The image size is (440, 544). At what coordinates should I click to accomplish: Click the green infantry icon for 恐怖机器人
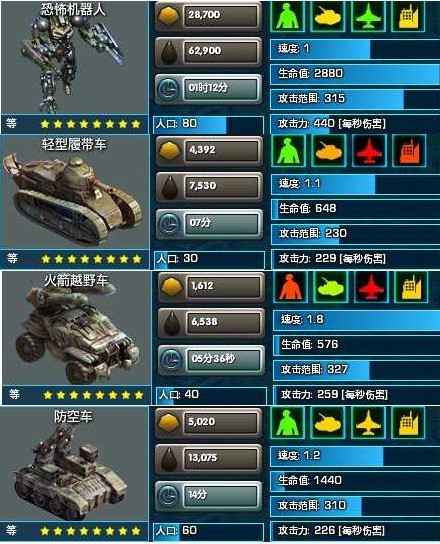[x=288, y=16]
